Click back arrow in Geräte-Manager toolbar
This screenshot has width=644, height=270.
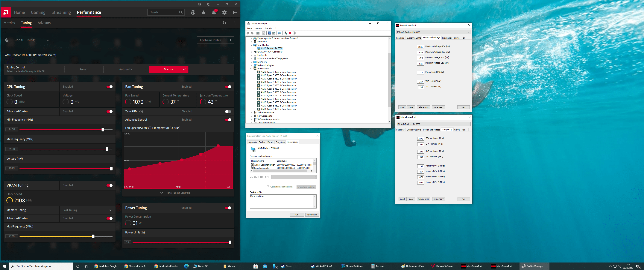(248, 33)
